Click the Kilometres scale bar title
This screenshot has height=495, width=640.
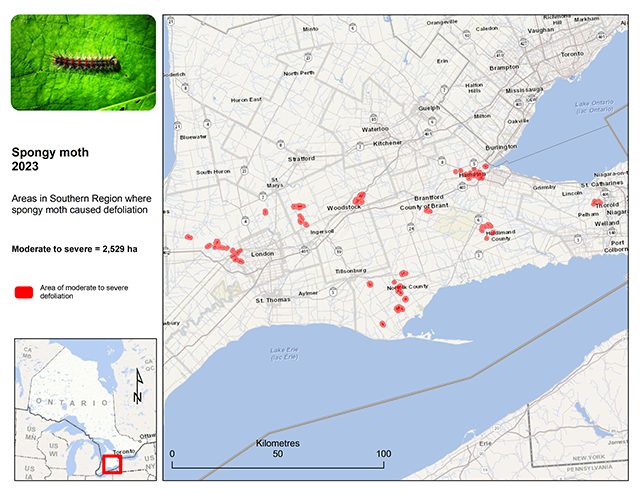(278, 443)
